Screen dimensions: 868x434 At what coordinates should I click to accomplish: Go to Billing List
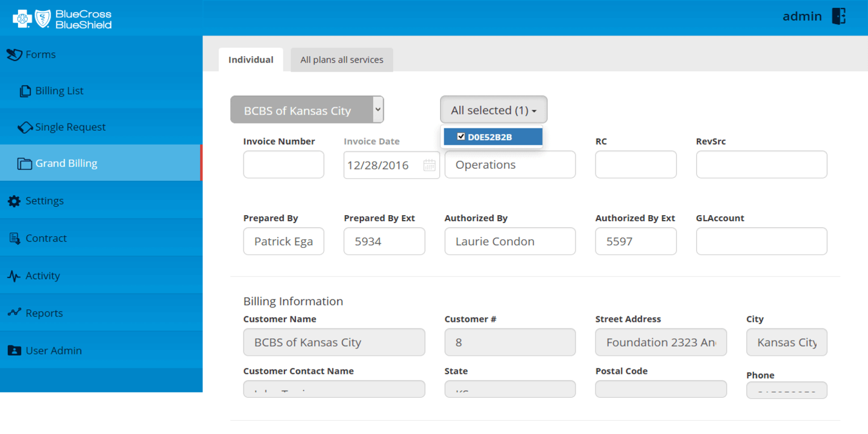(101, 90)
